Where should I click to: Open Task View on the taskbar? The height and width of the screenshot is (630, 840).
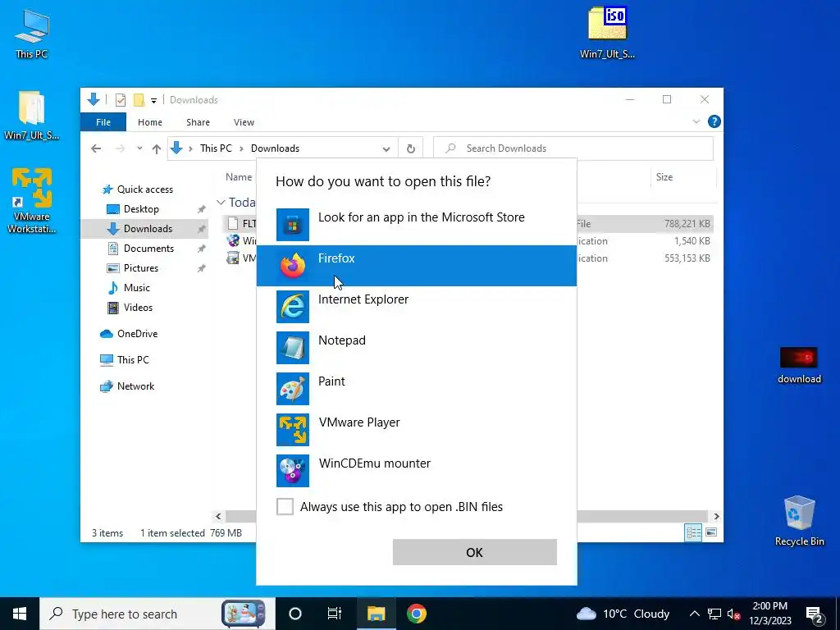point(335,614)
